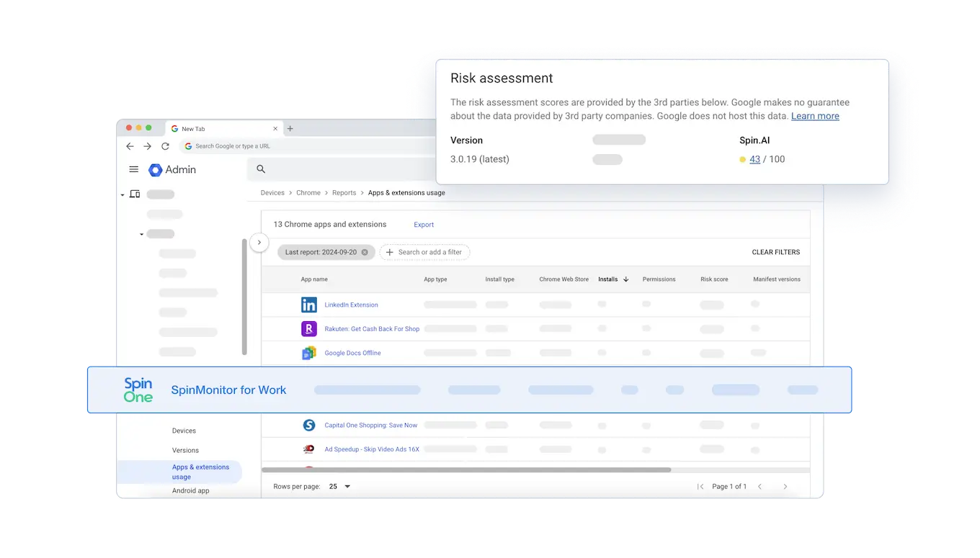Click the Google Docs Offline icon
Image resolution: width=980 pixels, height=558 pixels.
coord(309,353)
